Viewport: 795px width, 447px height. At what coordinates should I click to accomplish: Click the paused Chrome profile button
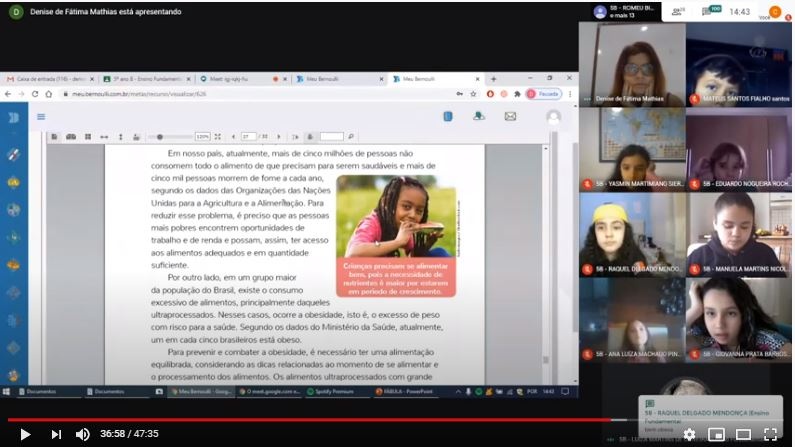[544, 94]
